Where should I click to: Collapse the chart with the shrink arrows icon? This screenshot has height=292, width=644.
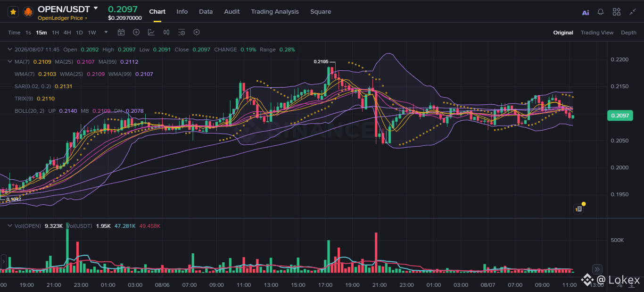(633, 12)
